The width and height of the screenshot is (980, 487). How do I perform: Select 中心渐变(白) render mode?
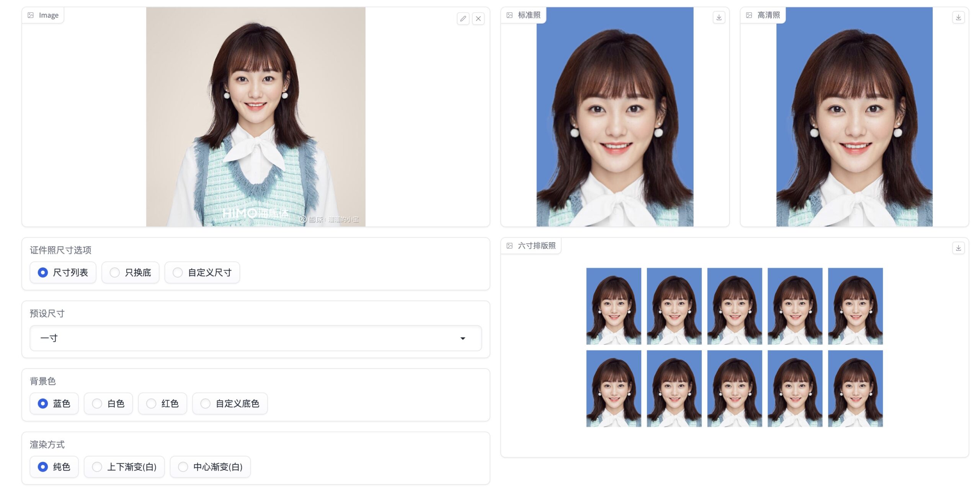coord(183,467)
